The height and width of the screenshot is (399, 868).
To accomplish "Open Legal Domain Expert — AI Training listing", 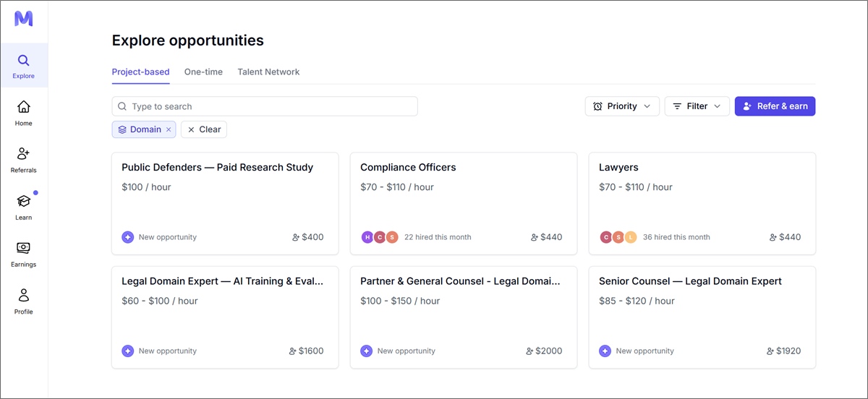I will [x=225, y=317].
